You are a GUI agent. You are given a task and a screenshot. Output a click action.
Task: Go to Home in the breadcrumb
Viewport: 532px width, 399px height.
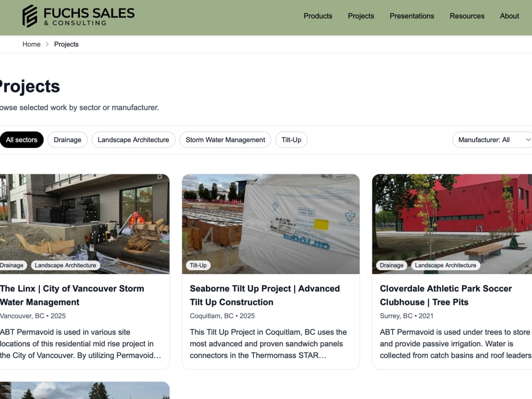pos(31,44)
